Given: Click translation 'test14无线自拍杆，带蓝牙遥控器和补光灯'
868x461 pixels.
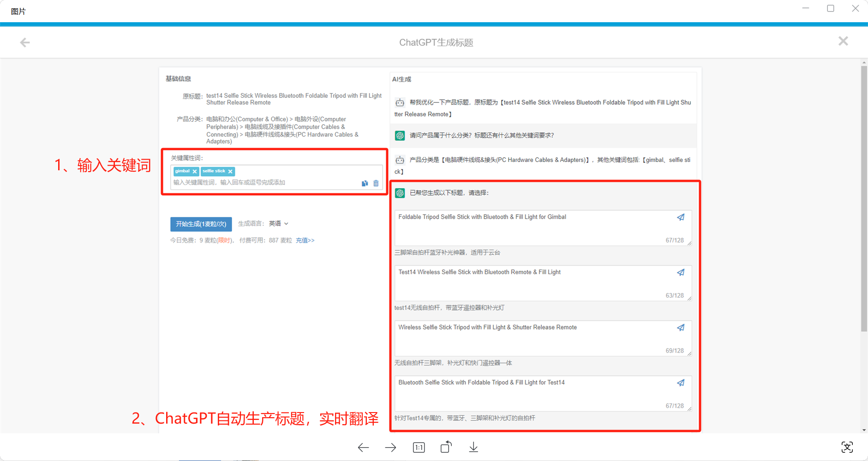Looking at the screenshot, I should tap(449, 308).
